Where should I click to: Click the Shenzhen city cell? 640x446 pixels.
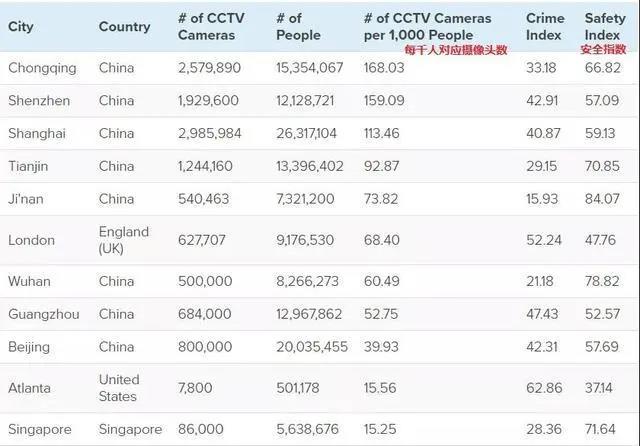click(x=39, y=101)
